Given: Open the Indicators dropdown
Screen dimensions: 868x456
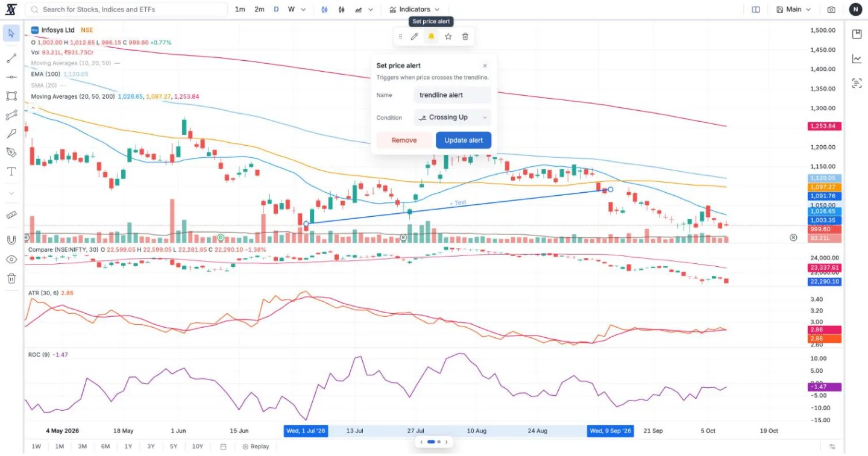Looking at the screenshot, I should click(x=415, y=10).
